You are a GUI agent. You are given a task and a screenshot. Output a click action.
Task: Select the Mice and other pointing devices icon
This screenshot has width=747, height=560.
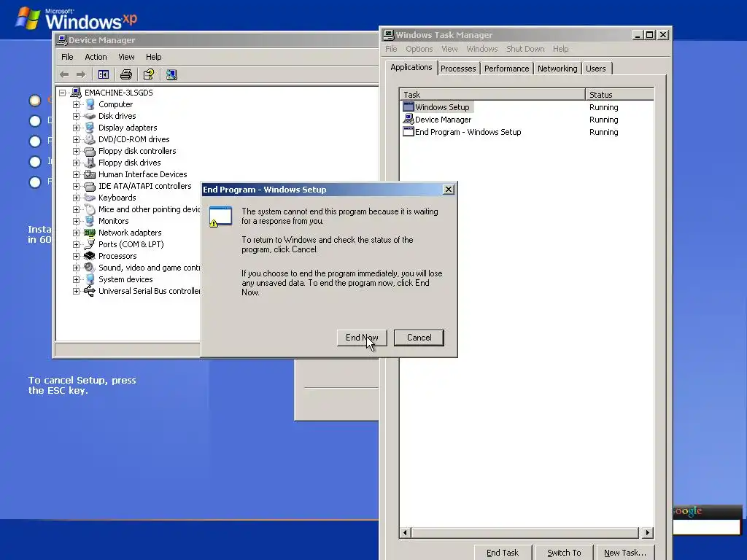click(90, 209)
